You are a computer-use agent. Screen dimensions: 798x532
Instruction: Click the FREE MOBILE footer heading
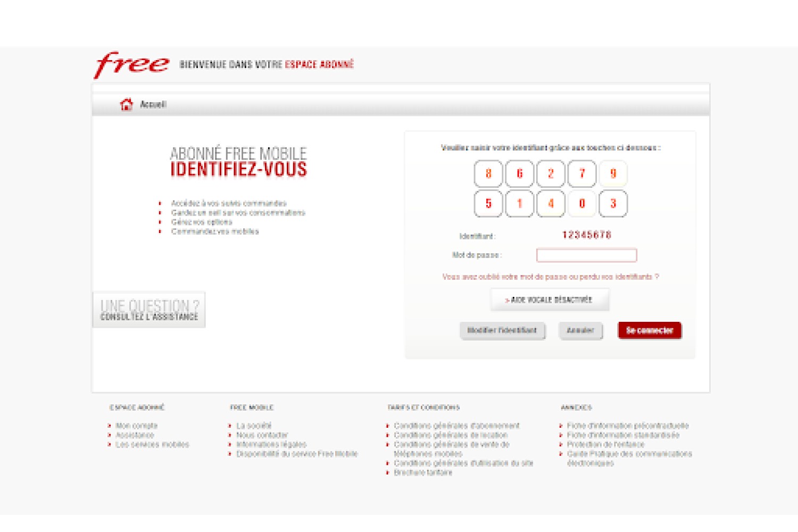(252, 408)
